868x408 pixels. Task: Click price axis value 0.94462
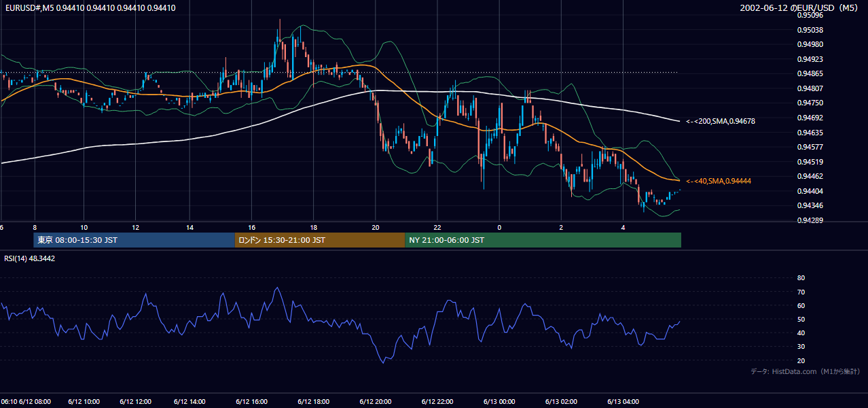(810, 176)
